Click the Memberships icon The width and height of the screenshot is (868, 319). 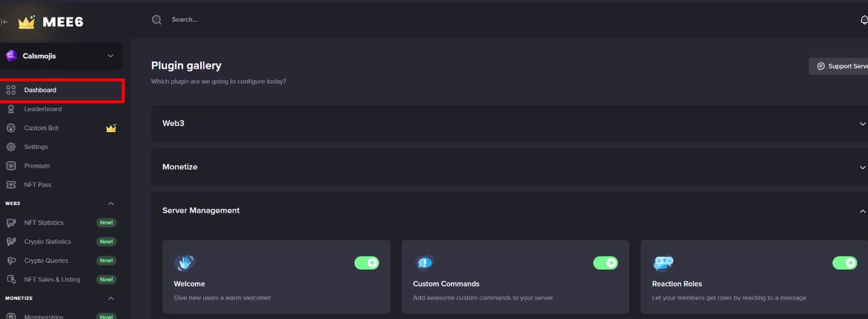(x=11, y=316)
